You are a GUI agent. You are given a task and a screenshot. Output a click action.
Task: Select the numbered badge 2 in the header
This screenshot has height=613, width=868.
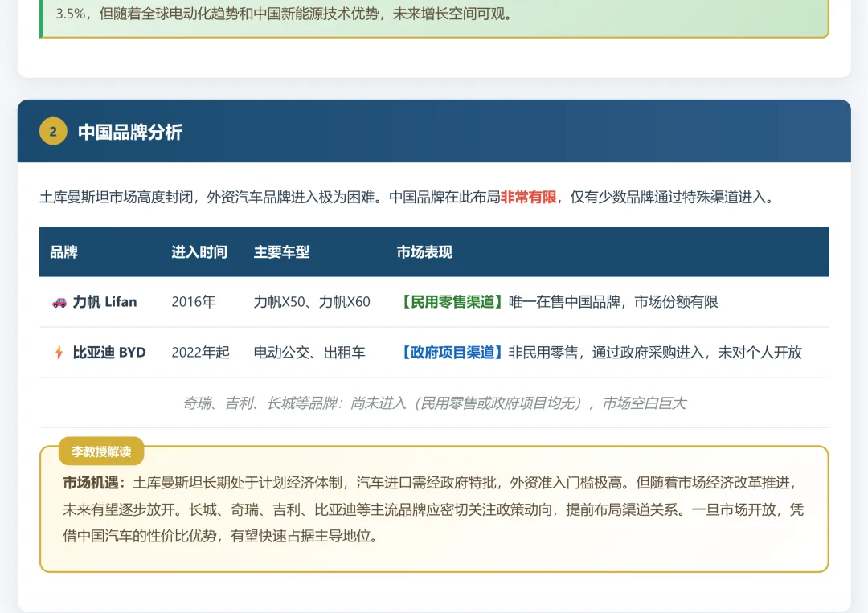click(x=52, y=130)
